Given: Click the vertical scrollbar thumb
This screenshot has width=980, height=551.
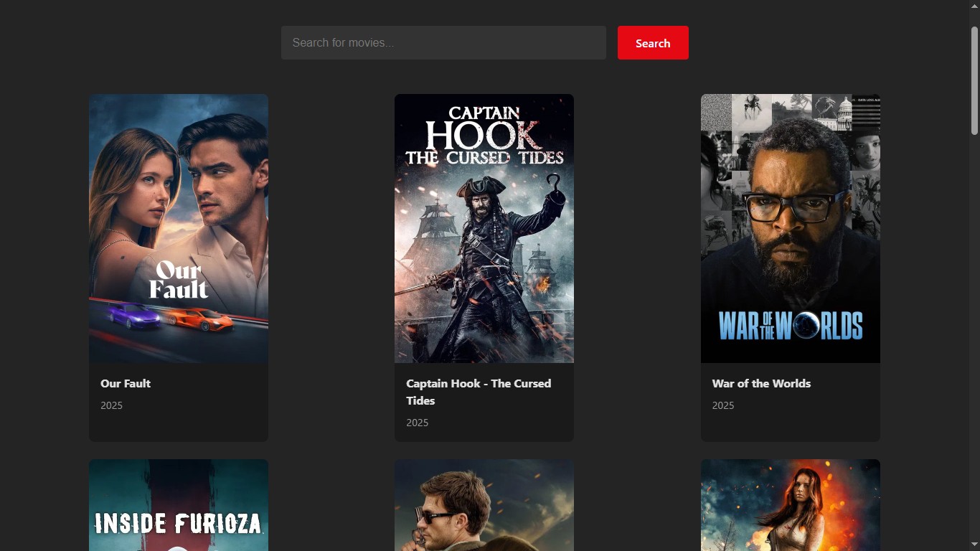Looking at the screenshot, I should point(974,80).
